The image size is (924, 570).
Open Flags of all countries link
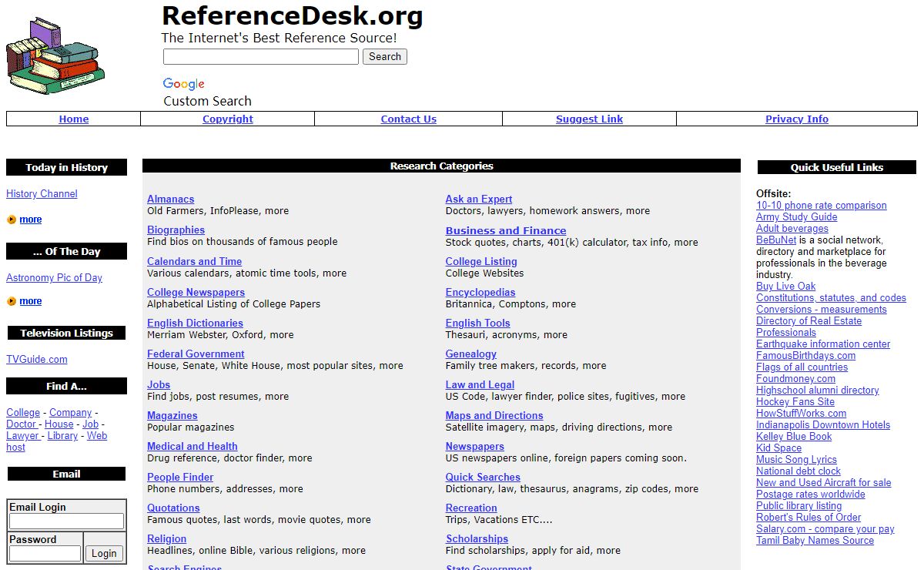pos(802,367)
